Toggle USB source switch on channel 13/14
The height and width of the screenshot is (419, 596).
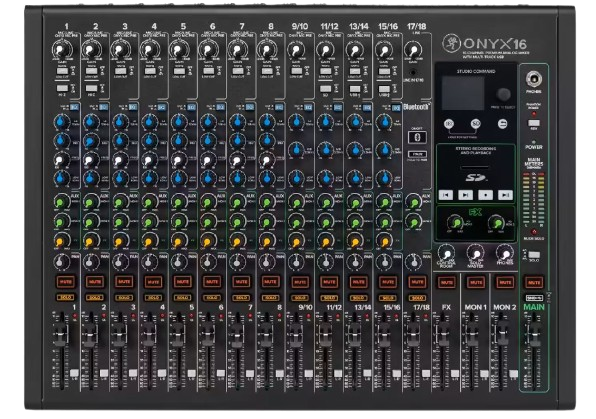click(x=355, y=88)
